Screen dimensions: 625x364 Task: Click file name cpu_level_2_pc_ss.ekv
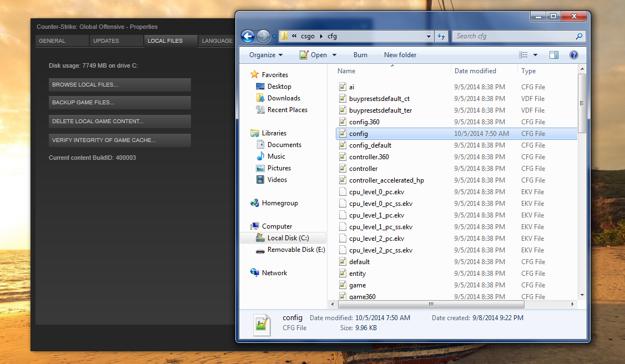tap(381, 250)
